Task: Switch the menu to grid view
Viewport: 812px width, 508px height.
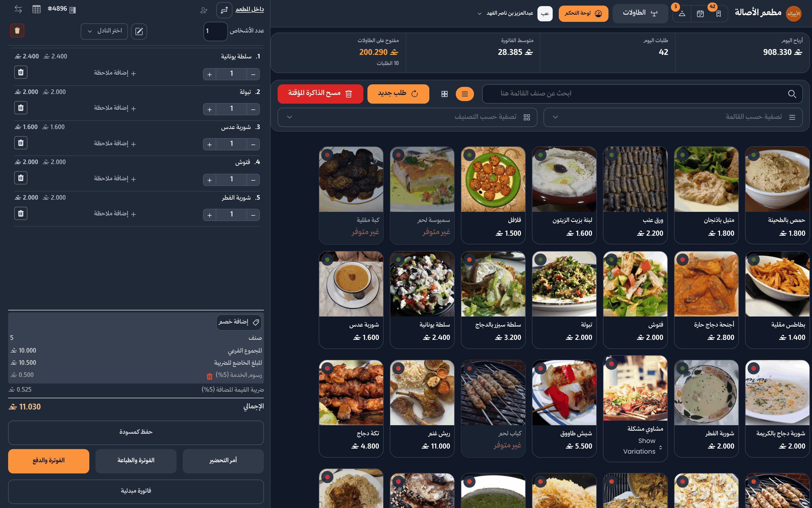Action: (x=445, y=94)
